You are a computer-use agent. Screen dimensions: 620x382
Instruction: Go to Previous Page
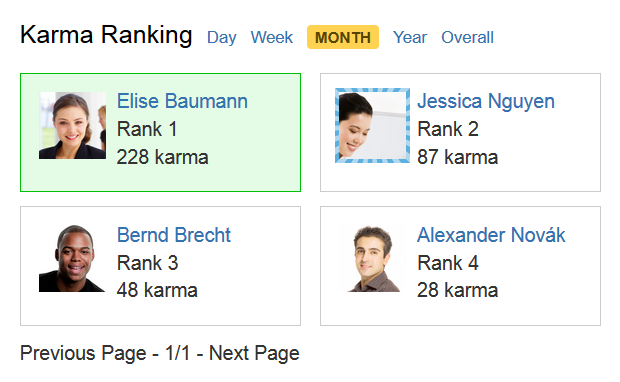(x=83, y=353)
